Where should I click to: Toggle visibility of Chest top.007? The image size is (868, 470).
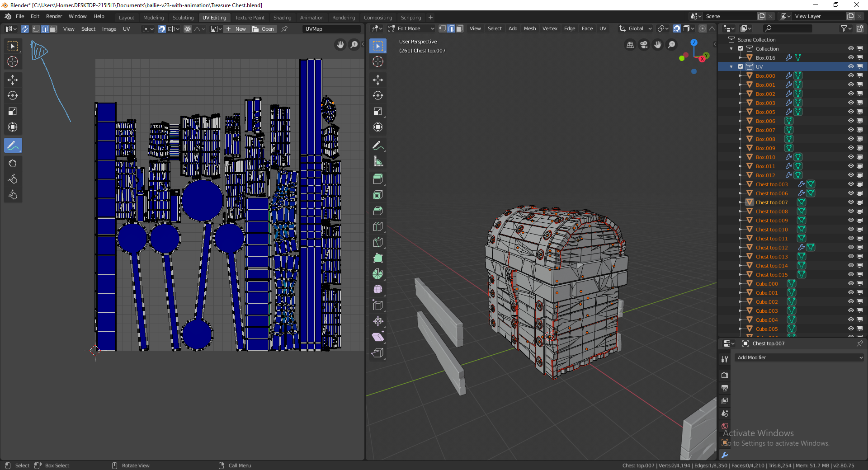850,202
